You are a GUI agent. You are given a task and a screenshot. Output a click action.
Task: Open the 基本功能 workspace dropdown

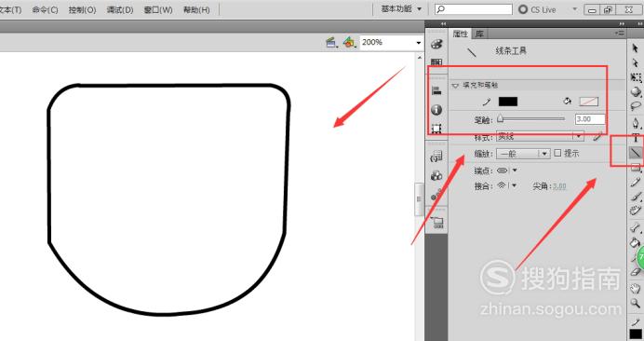point(401,9)
